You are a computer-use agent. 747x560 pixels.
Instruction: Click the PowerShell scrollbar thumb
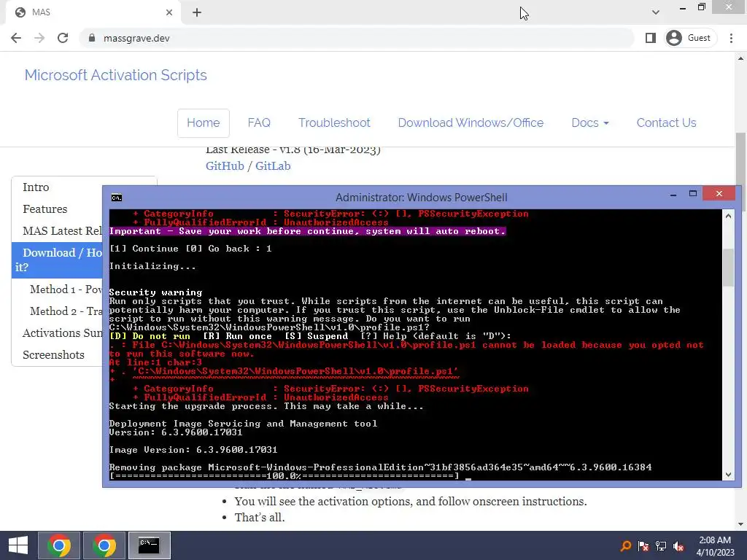pyautogui.click(x=728, y=268)
